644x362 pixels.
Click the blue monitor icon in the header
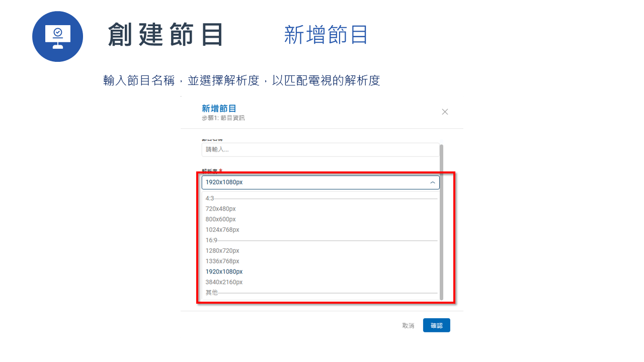pos(57,36)
